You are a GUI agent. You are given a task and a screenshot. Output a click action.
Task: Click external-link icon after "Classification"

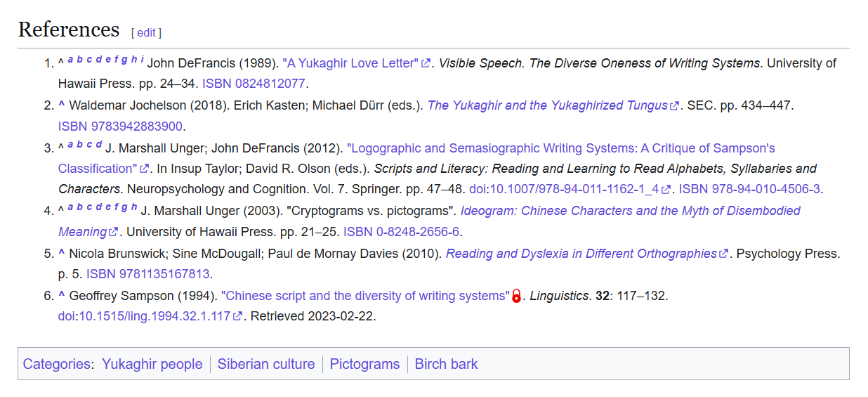click(145, 169)
